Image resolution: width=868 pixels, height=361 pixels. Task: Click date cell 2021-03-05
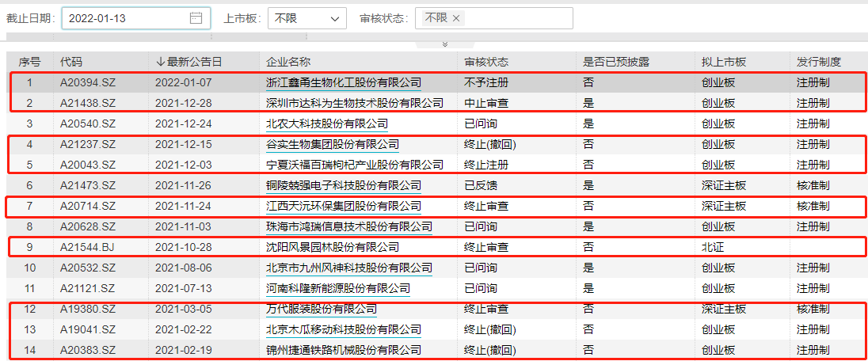pyautogui.click(x=183, y=309)
